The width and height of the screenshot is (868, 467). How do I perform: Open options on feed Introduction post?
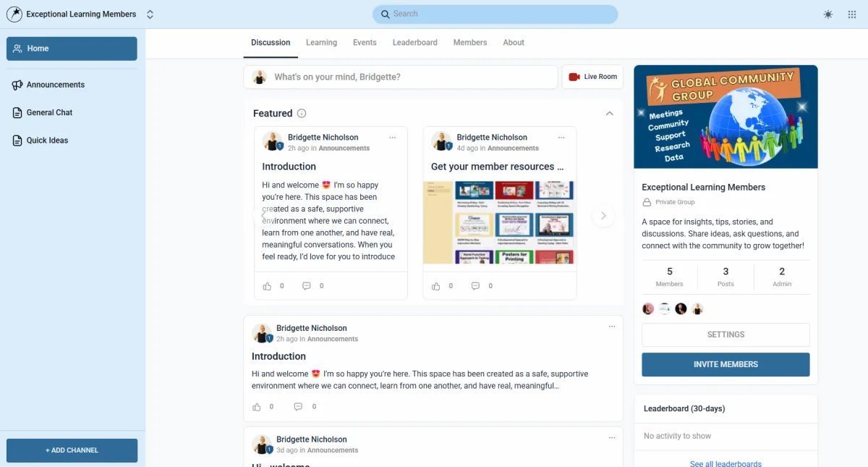tap(612, 327)
